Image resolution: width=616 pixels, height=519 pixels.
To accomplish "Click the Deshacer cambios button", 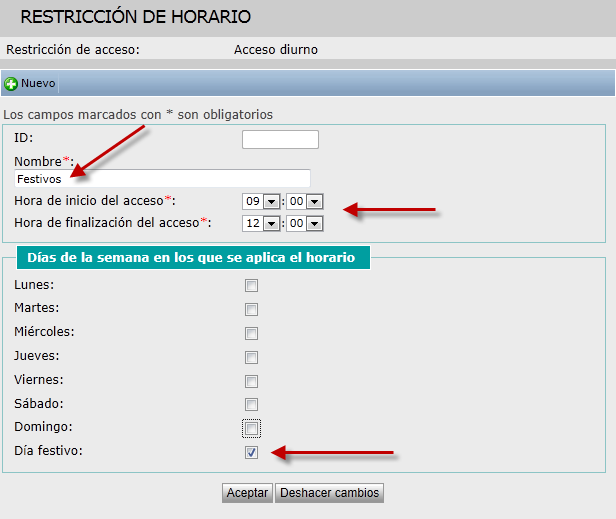I will pyautogui.click(x=329, y=493).
